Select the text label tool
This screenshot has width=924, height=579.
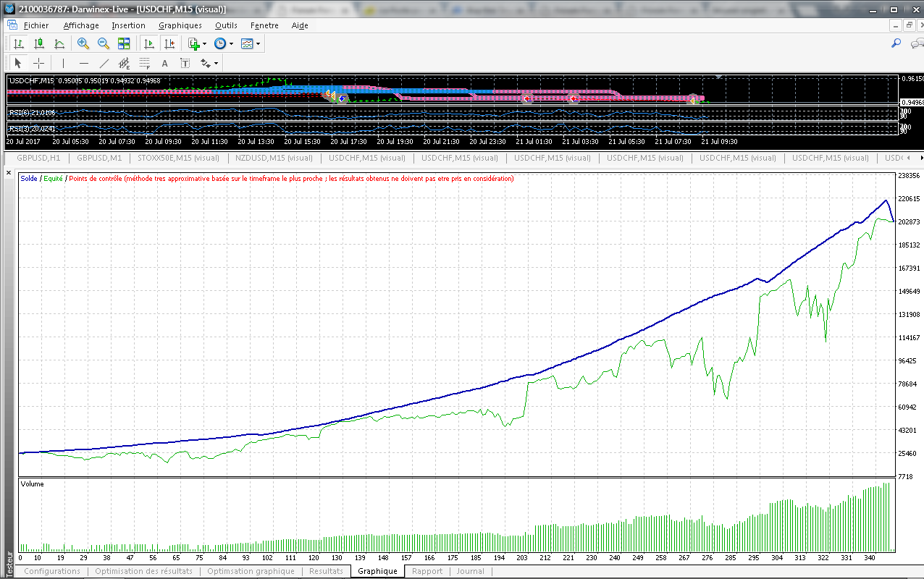164,64
